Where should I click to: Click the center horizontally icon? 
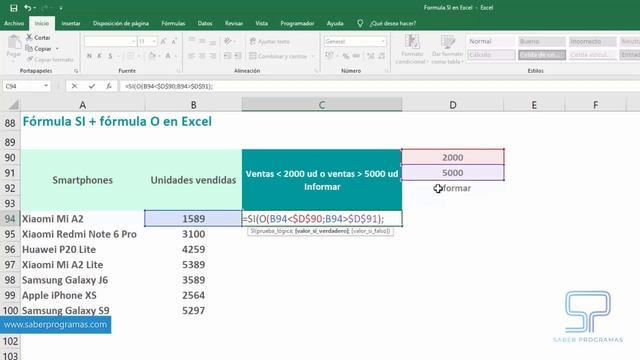202,56
